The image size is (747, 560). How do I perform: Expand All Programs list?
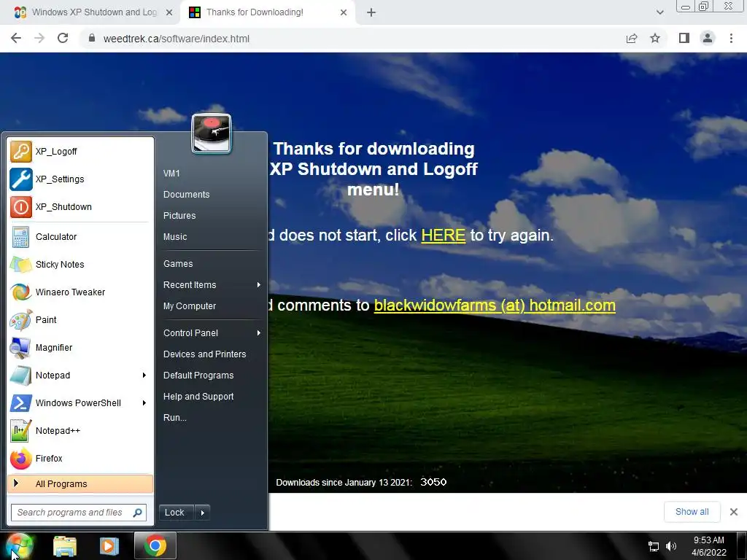80,484
